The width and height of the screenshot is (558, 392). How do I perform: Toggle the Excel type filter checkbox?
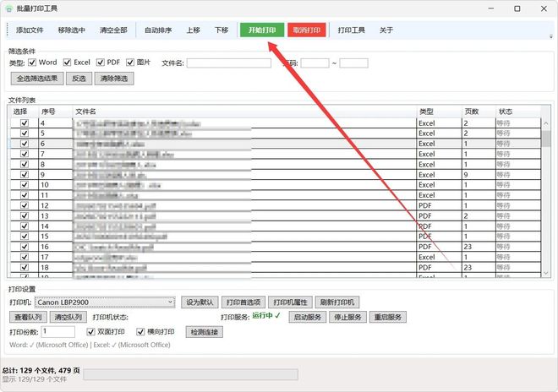(x=68, y=63)
